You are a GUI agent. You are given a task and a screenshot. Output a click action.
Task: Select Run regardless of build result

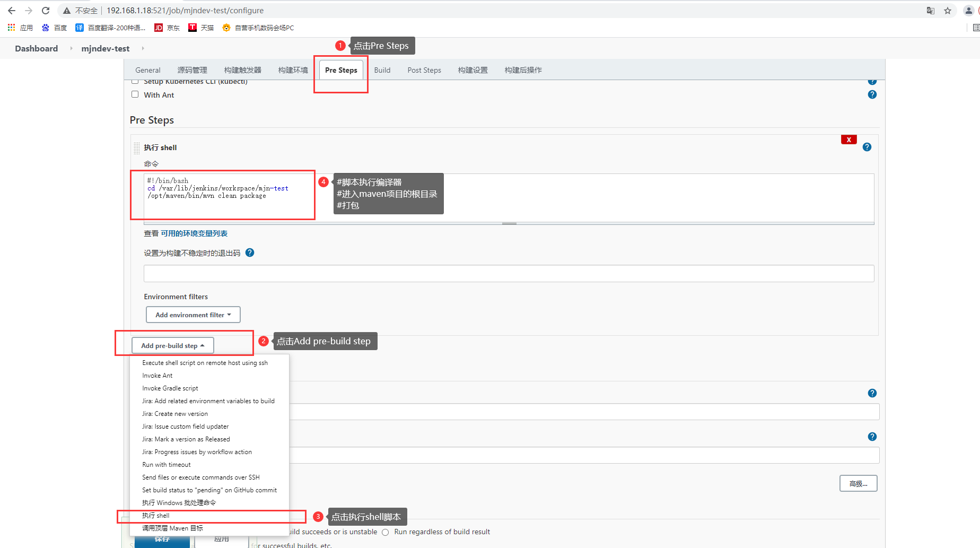point(386,532)
